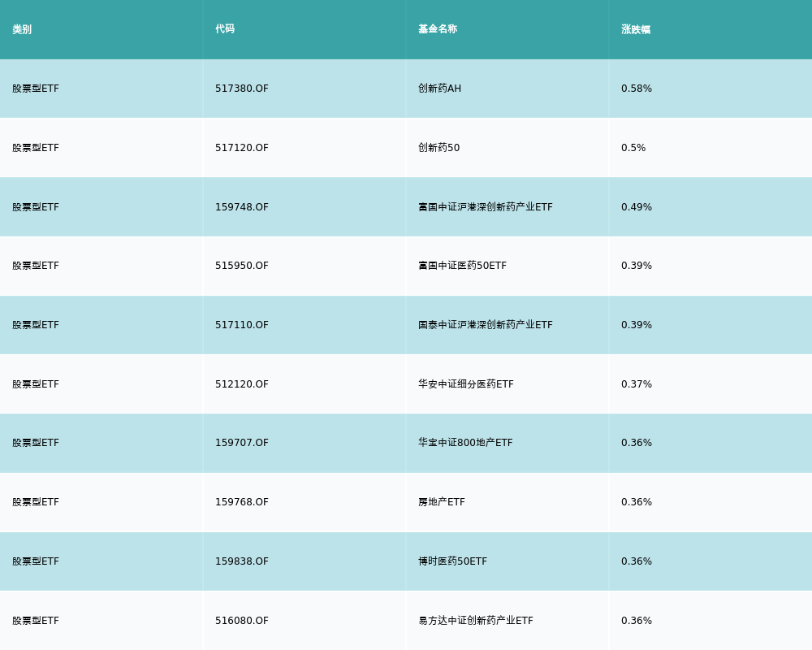This screenshot has width=812, height=650.
Task: Click the 0.49% change value
Action: (x=637, y=207)
